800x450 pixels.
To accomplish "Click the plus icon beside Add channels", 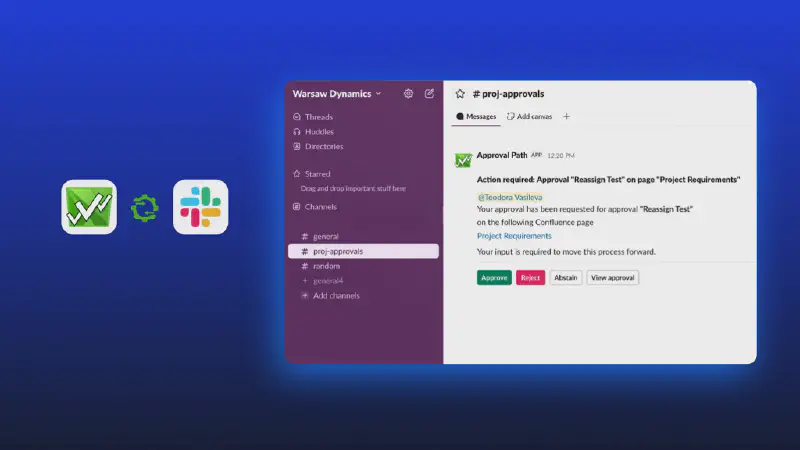I will click(305, 295).
